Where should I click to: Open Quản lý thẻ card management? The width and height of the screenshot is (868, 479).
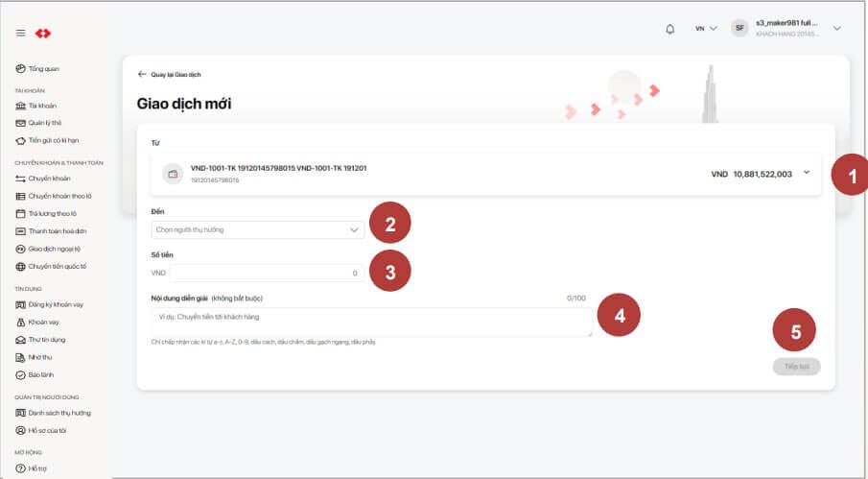click(44, 123)
